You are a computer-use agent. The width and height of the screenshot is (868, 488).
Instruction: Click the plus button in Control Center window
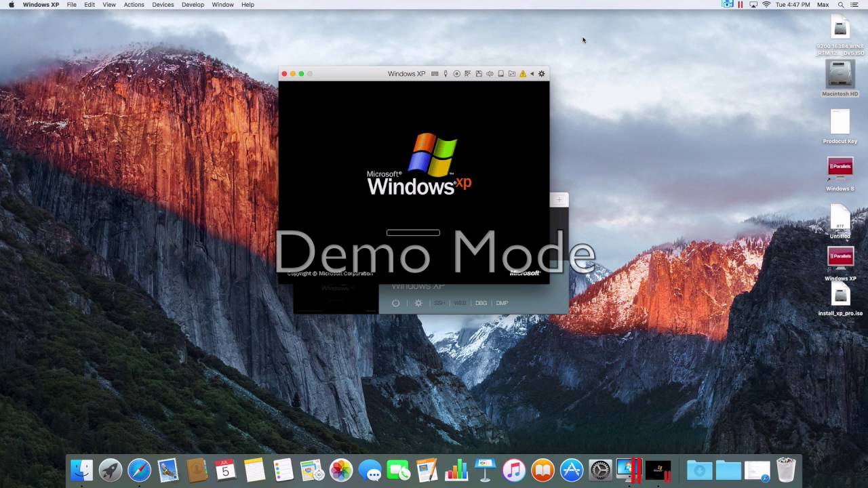[559, 199]
